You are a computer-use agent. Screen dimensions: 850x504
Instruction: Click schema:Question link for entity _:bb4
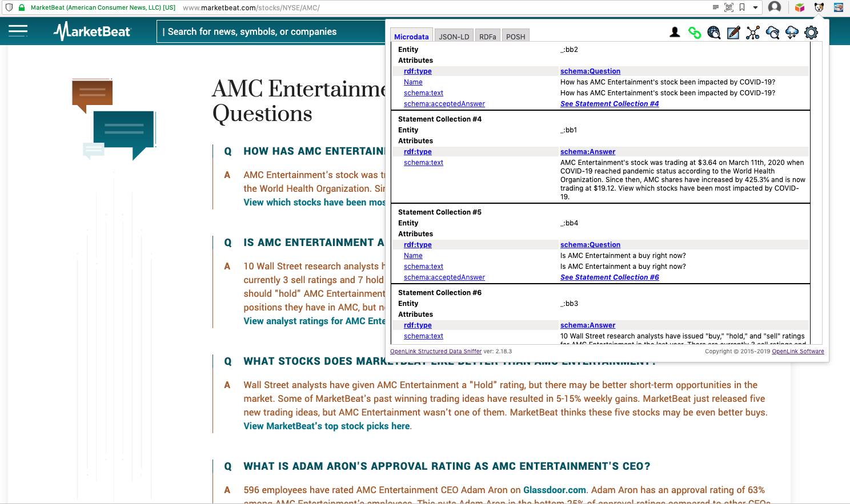click(x=590, y=245)
